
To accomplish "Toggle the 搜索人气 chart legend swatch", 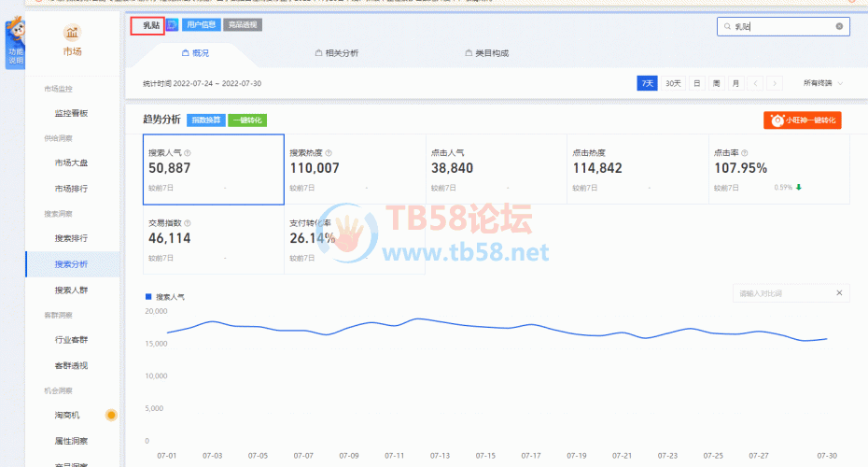I will (x=147, y=296).
